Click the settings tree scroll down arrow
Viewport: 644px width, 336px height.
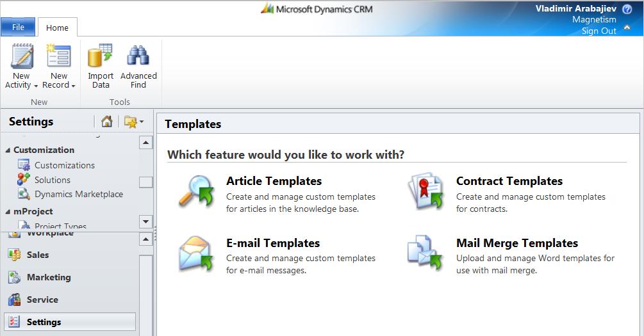(x=146, y=221)
